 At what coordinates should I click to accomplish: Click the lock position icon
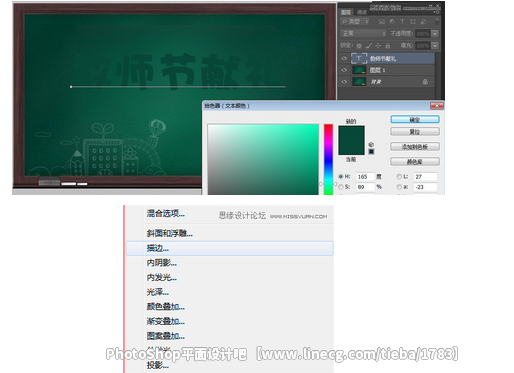point(378,46)
